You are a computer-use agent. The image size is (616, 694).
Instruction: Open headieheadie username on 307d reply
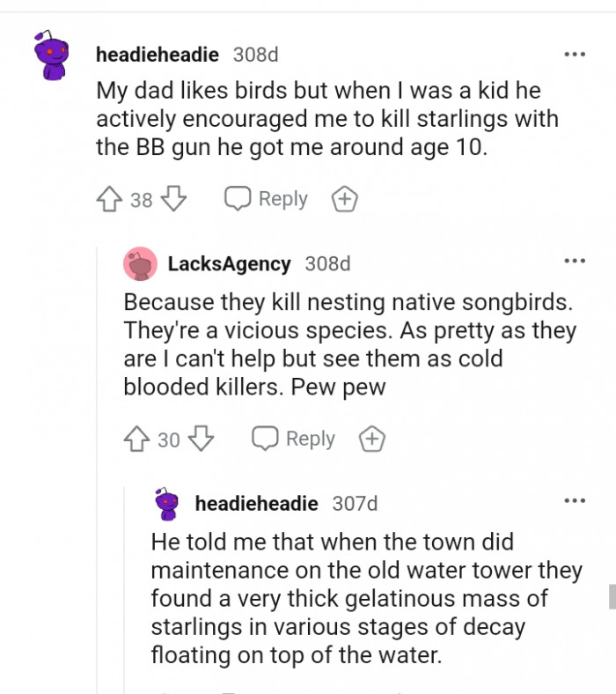click(x=256, y=504)
